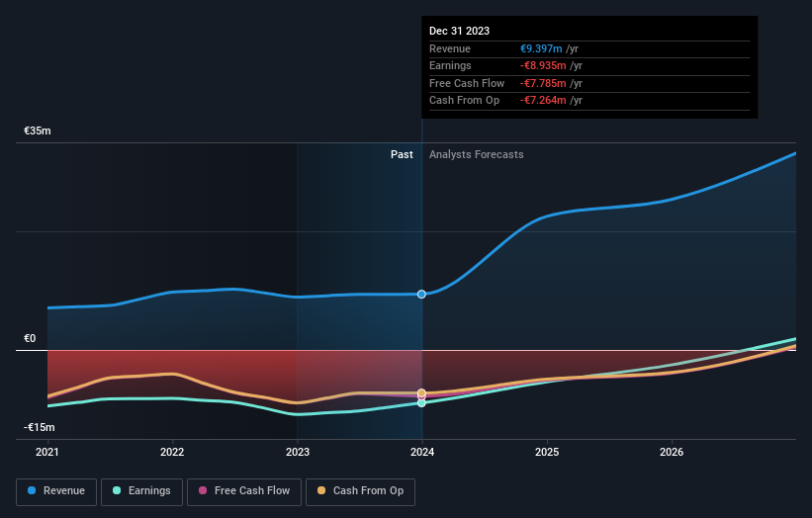Click the blue Revenue data point at 2024

[421, 294]
